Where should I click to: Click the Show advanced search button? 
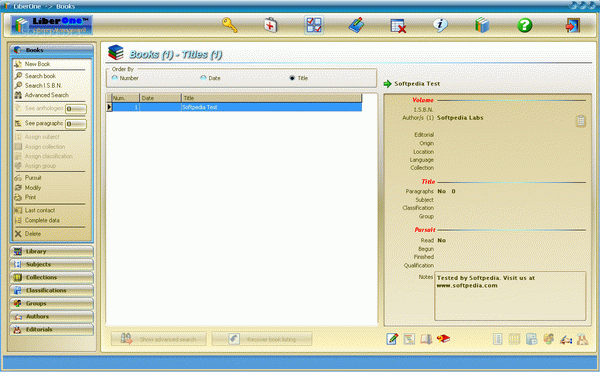point(159,339)
